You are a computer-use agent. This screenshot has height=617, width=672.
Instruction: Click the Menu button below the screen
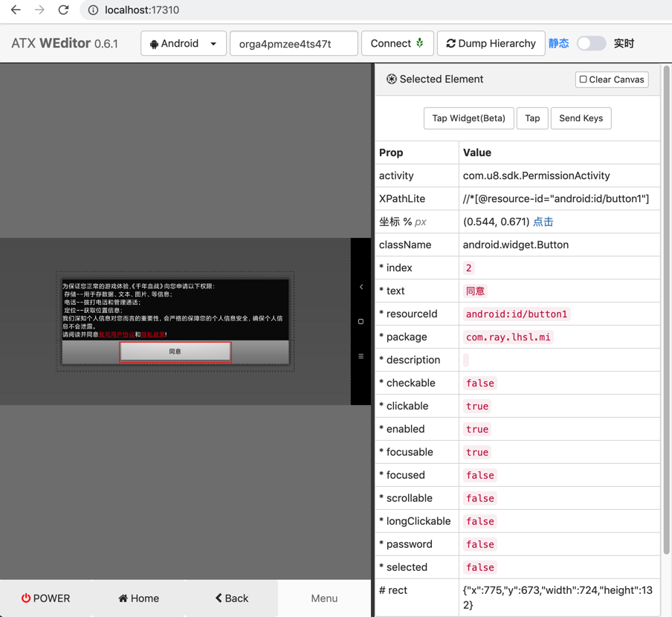pos(324,598)
